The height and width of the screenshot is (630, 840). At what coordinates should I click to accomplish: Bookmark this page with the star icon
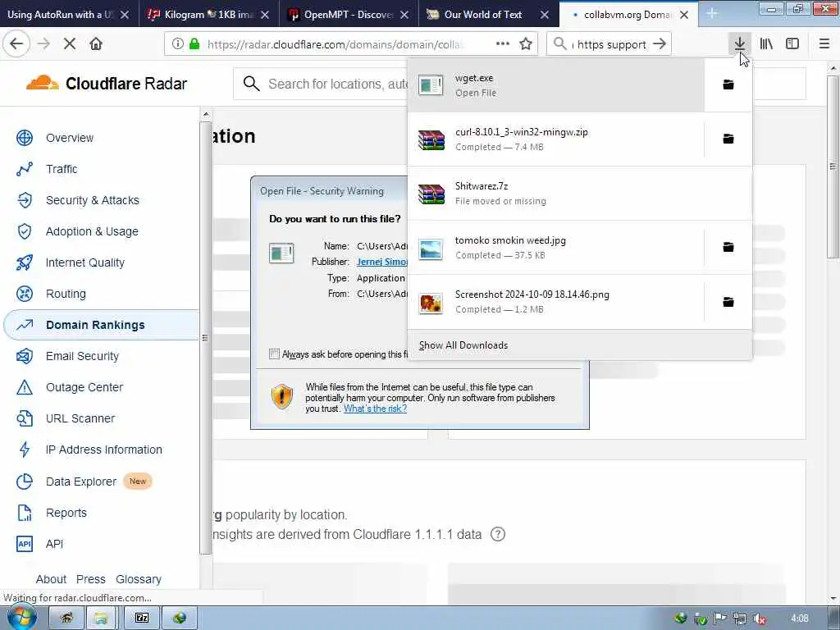click(526, 44)
